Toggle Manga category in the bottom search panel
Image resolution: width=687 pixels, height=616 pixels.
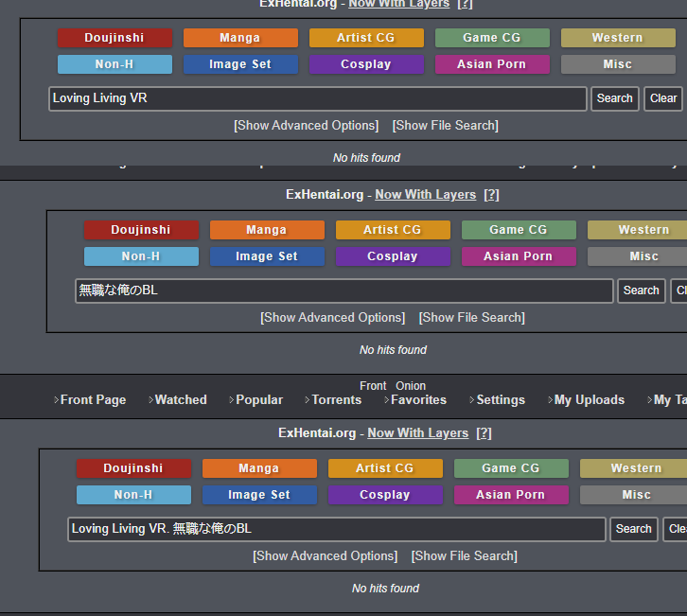coord(259,468)
